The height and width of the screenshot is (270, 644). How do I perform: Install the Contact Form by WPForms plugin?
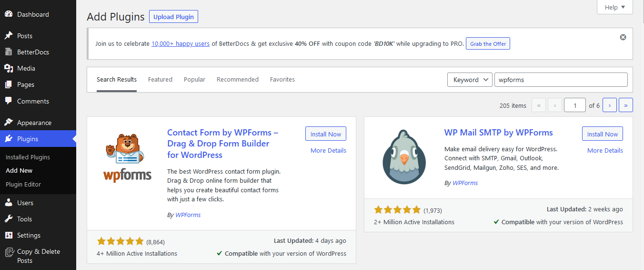coord(326,134)
